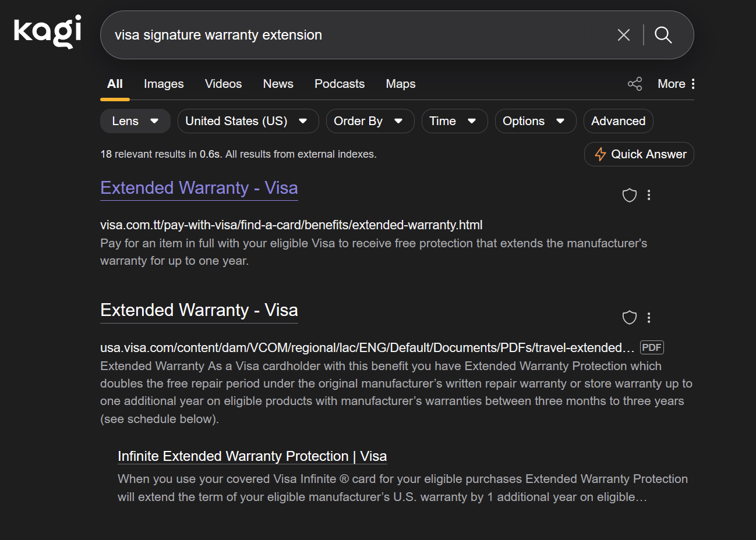The image size is (756, 540).
Task: Clear the search query with X icon
Action: pos(623,35)
